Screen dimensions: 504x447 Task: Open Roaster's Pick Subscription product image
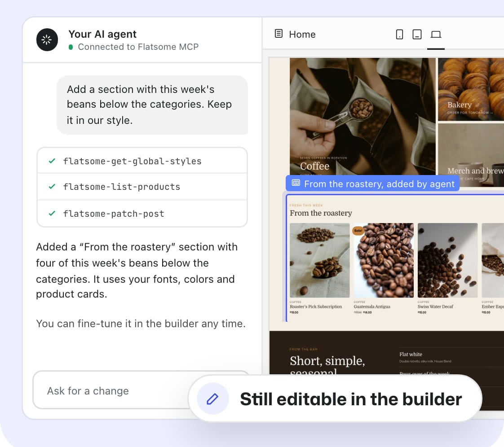[319, 260]
